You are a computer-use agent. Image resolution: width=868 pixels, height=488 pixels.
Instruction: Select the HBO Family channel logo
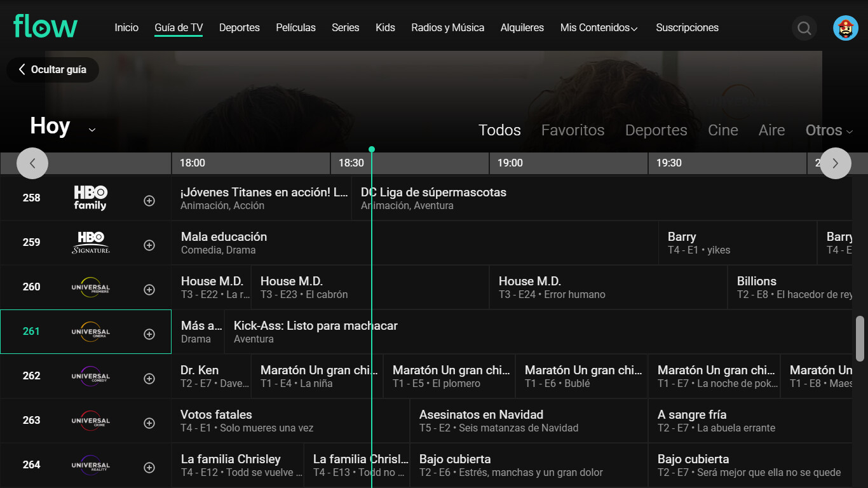90,198
